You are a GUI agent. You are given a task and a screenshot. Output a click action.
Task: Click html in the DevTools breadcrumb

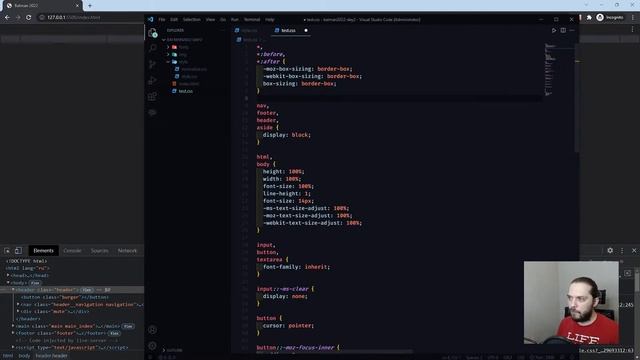pos(8,356)
